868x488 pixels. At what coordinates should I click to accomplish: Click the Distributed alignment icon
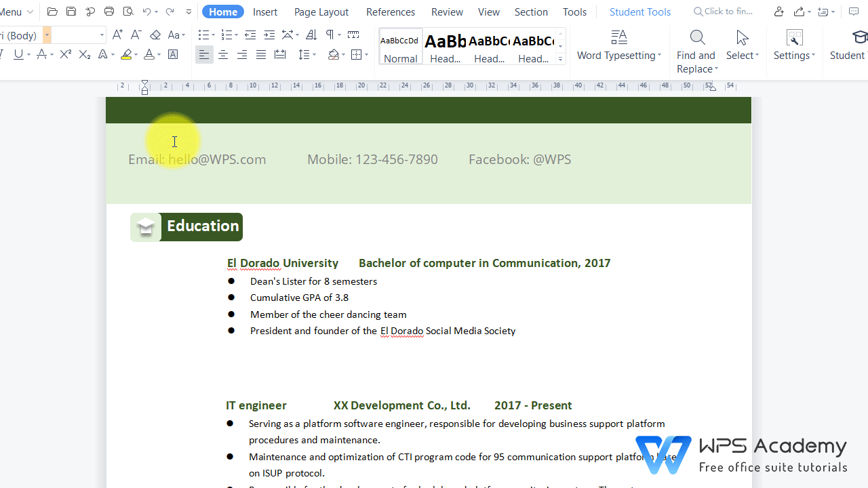click(x=280, y=54)
